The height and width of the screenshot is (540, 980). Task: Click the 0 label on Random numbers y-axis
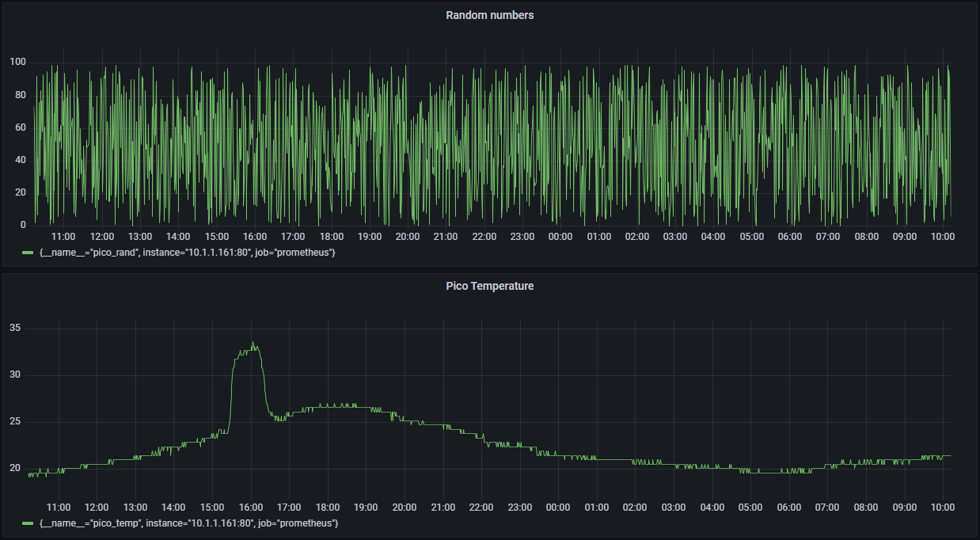click(23, 225)
